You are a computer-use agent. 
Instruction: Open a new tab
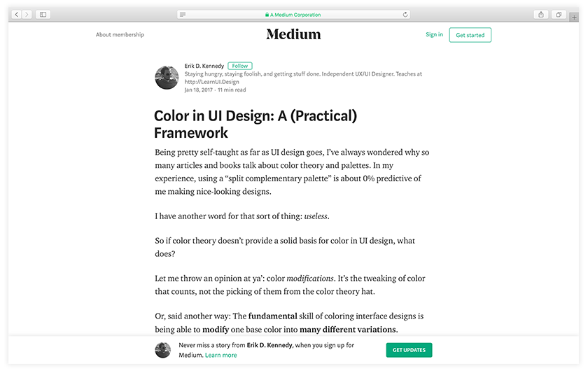pos(575,17)
